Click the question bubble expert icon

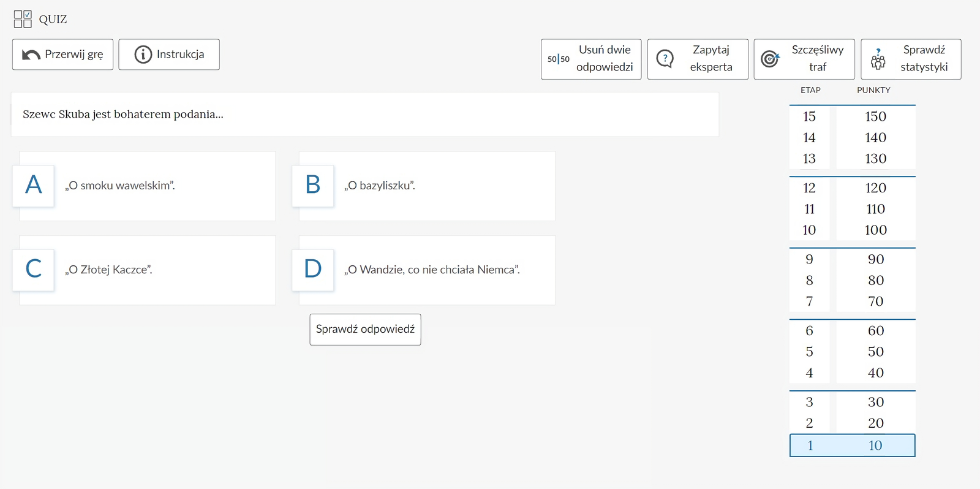coord(665,59)
